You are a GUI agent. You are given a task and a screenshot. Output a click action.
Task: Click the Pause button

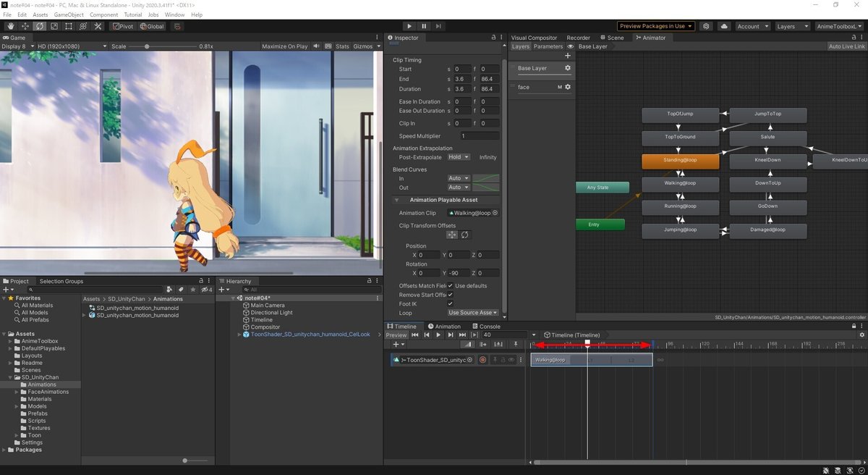pyautogui.click(x=425, y=26)
